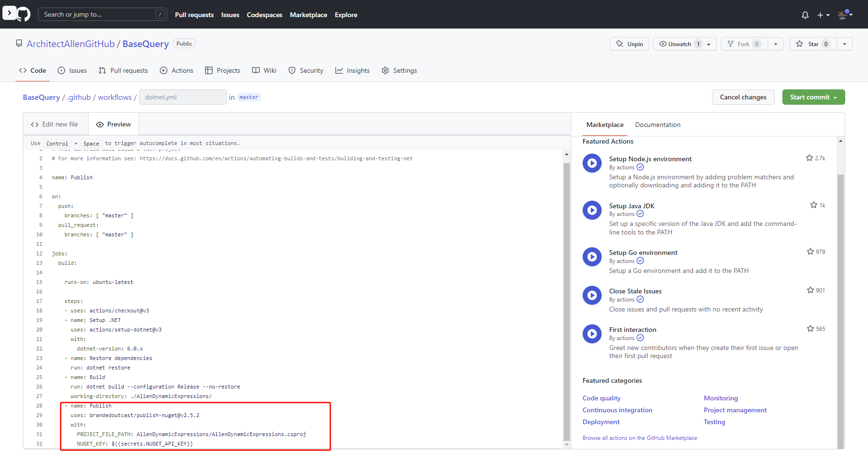This screenshot has height=457, width=868.
Task: Open the Setup Node.js environment action
Action: pos(650,159)
